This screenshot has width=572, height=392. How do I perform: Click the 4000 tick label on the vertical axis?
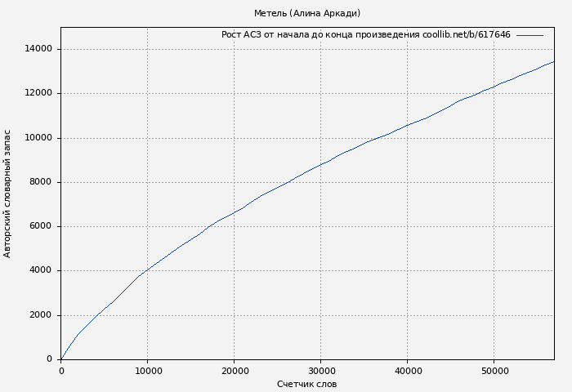[x=41, y=270]
